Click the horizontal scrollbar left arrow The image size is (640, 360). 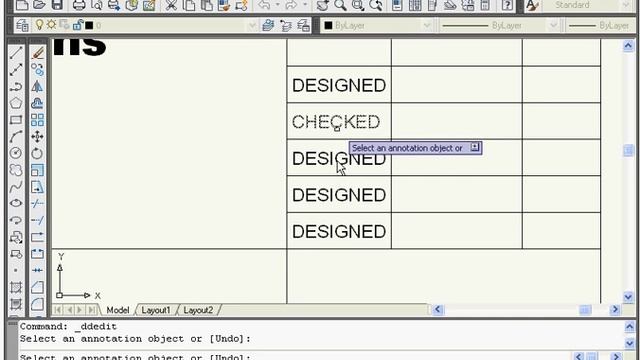tap(438, 310)
